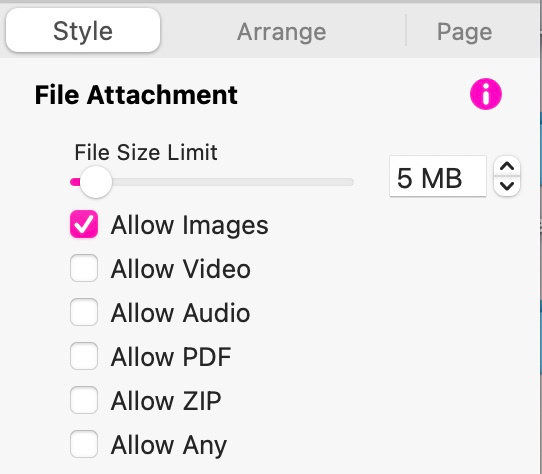Click the Allow Images label text
542x474 pixels.
(189, 225)
